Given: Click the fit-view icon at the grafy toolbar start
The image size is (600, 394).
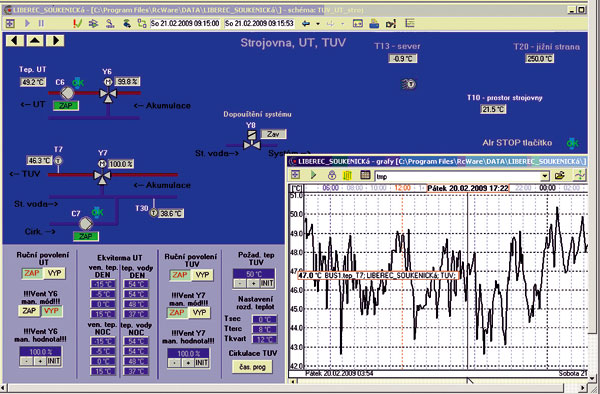Looking at the screenshot, I should [295, 175].
